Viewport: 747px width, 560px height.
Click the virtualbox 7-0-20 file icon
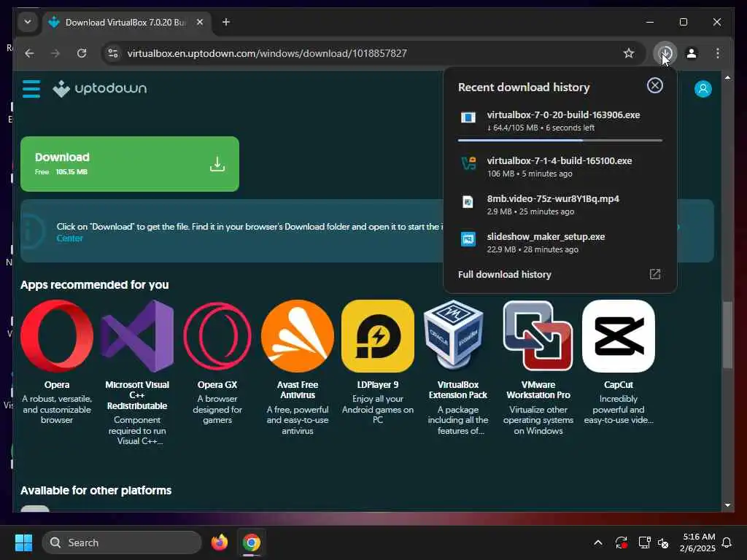[x=468, y=117]
